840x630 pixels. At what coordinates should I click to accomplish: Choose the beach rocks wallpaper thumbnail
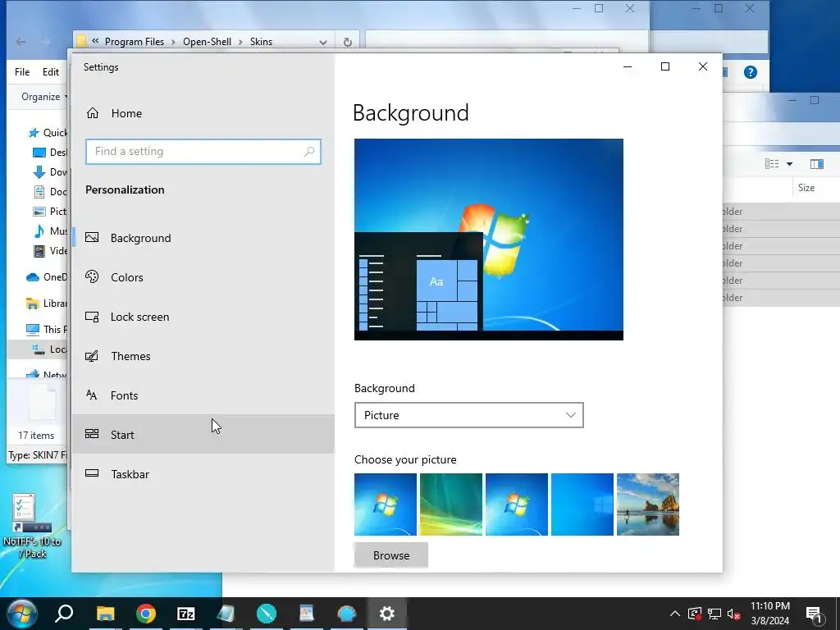(x=648, y=504)
